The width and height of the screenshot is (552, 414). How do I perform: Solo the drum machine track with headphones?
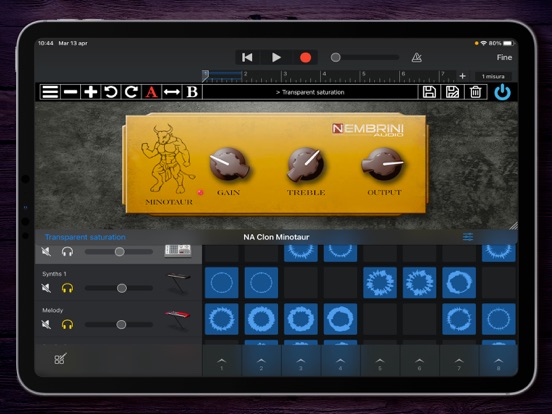[67, 252]
